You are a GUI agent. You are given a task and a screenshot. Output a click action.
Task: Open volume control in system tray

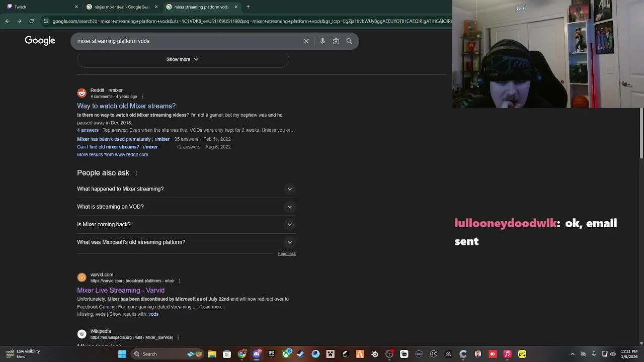click(x=614, y=354)
